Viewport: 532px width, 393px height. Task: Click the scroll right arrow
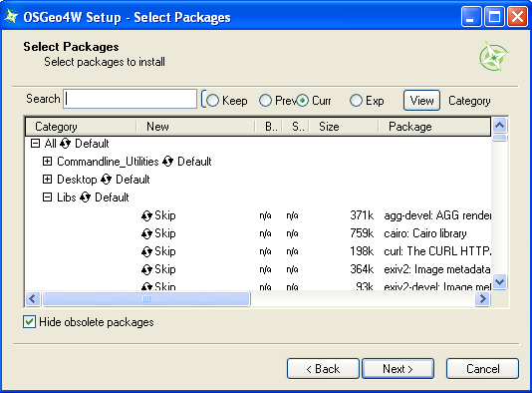(482, 299)
